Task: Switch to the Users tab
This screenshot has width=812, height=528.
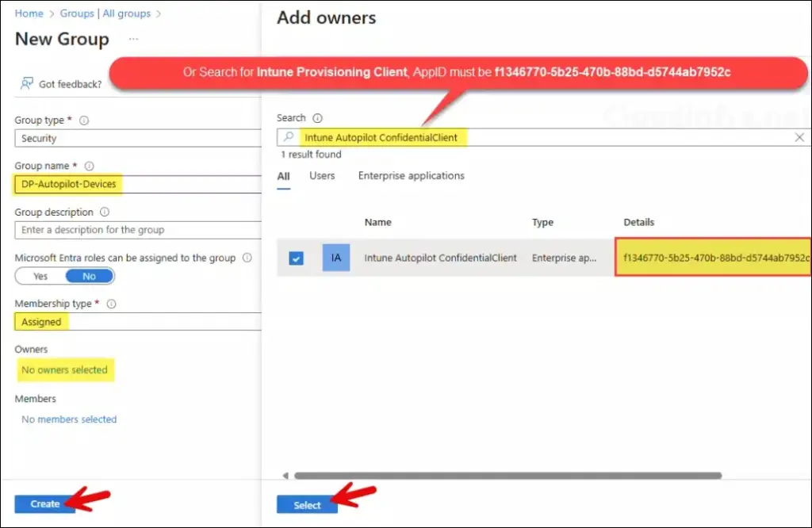Action: tap(322, 176)
